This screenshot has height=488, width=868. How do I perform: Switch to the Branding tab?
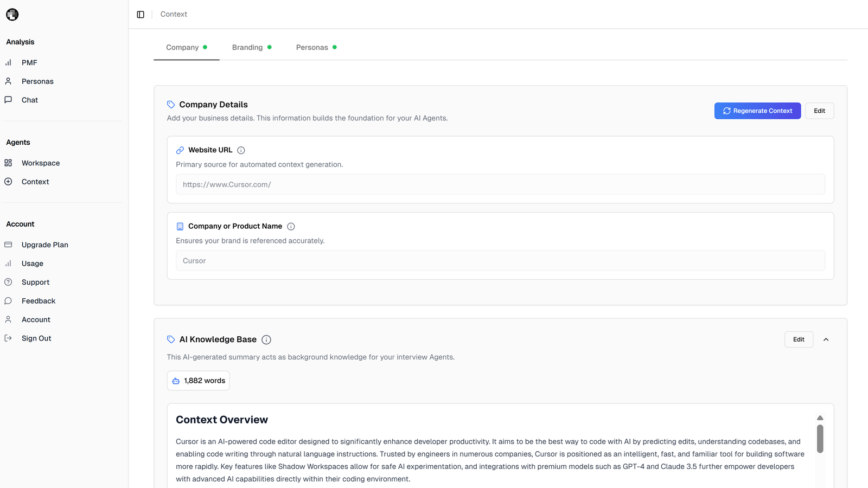pos(252,48)
